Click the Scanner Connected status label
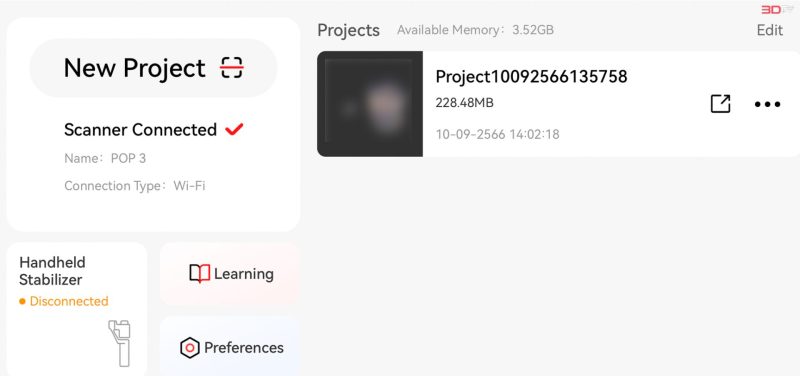Viewport: 800px width, 376px height. [x=140, y=130]
